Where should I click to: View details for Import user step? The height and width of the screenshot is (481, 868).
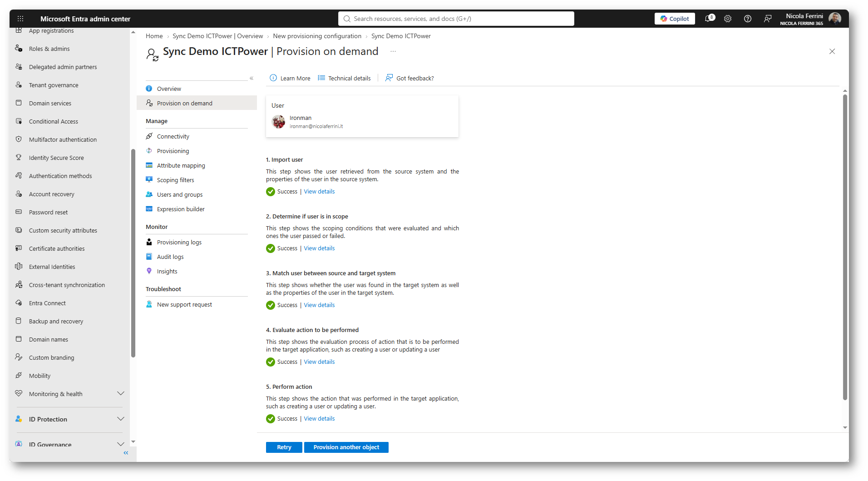tap(319, 192)
